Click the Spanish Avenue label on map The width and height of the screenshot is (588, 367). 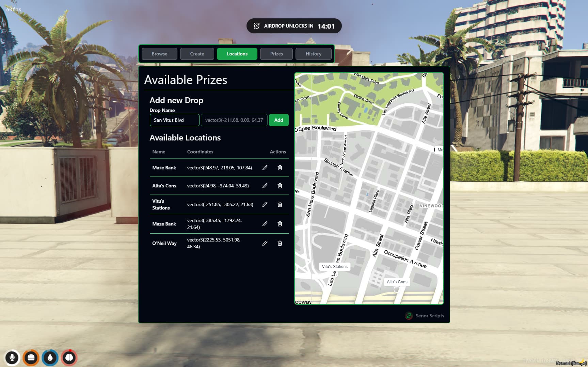pos(339,167)
